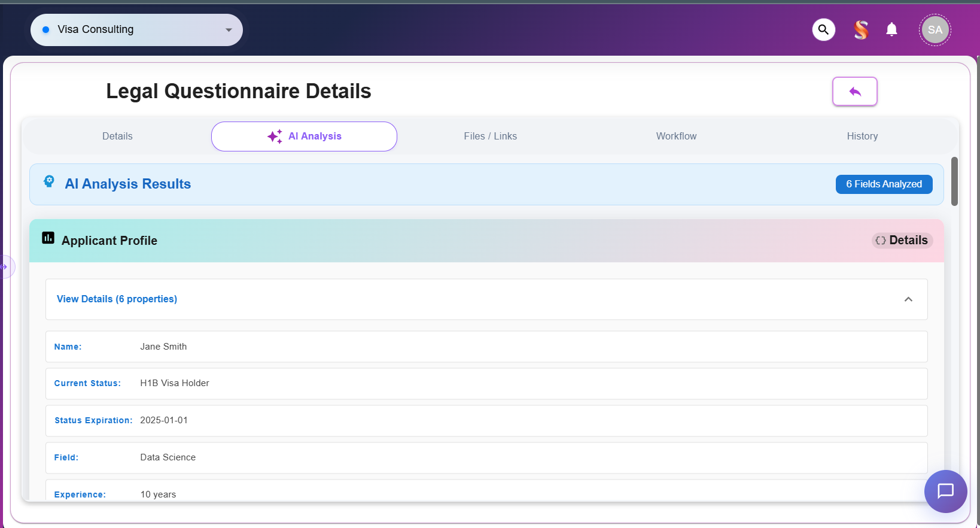Select the Data Science field value

pyautogui.click(x=168, y=457)
